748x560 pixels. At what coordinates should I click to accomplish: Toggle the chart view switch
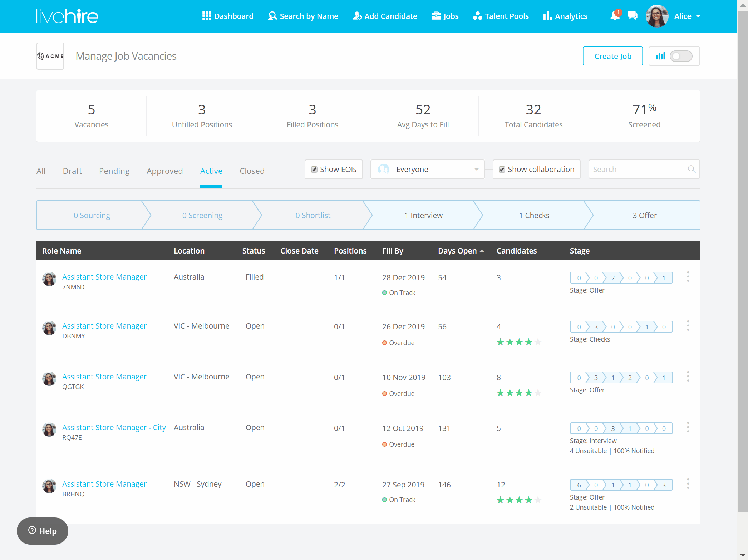click(x=681, y=56)
